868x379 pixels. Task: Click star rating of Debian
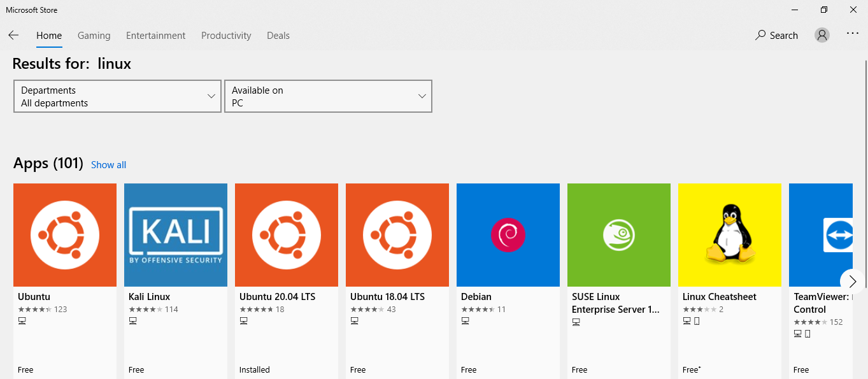[478, 310]
